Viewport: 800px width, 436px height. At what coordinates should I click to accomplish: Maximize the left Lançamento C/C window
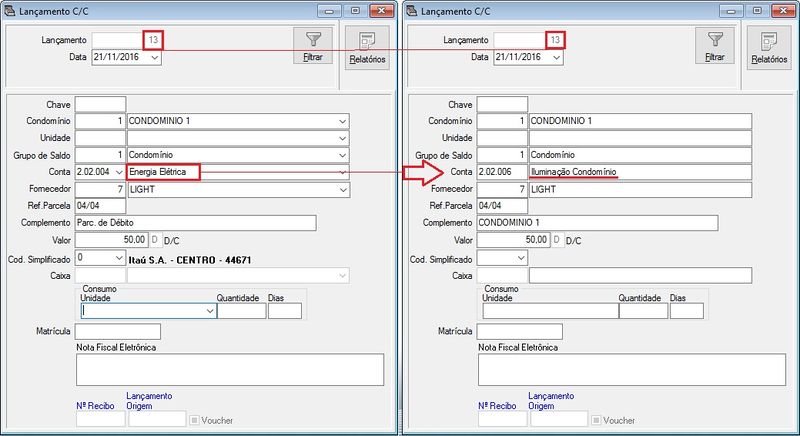(x=351, y=10)
